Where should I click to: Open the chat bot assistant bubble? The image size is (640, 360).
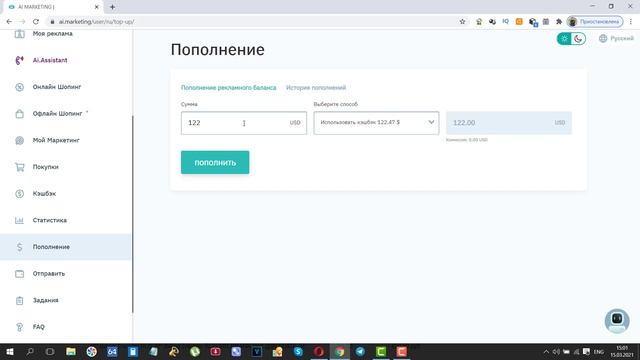[x=617, y=320]
